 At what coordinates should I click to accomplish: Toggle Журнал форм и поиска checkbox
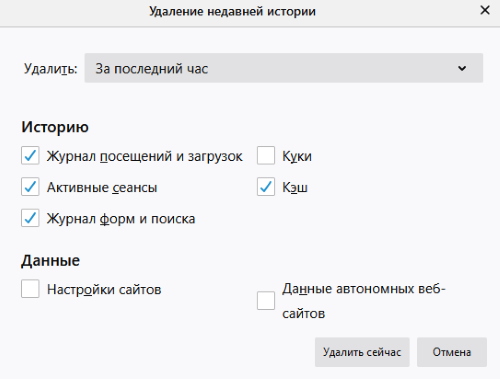pos(30,218)
